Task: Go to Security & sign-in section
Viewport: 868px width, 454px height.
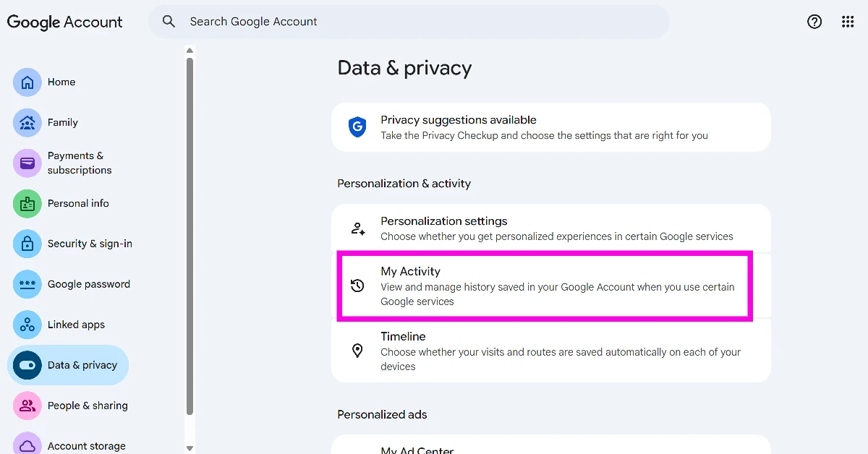Action: point(72,244)
